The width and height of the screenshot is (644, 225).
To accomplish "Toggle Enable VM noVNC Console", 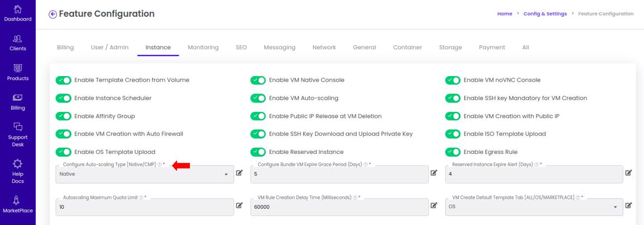I will pyautogui.click(x=452, y=80).
